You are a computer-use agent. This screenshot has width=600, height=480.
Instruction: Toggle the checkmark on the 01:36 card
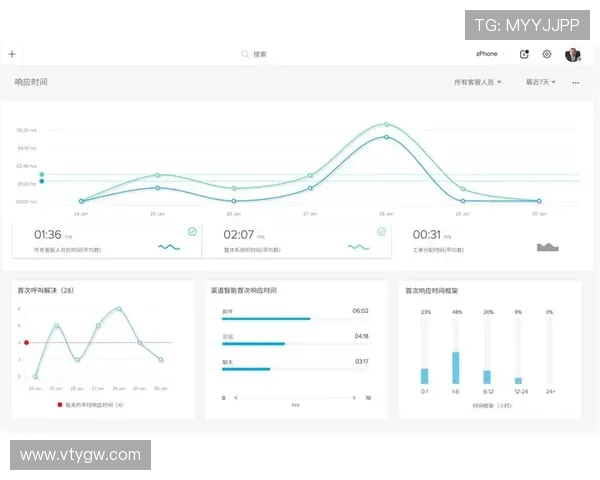(x=192, y=231)
